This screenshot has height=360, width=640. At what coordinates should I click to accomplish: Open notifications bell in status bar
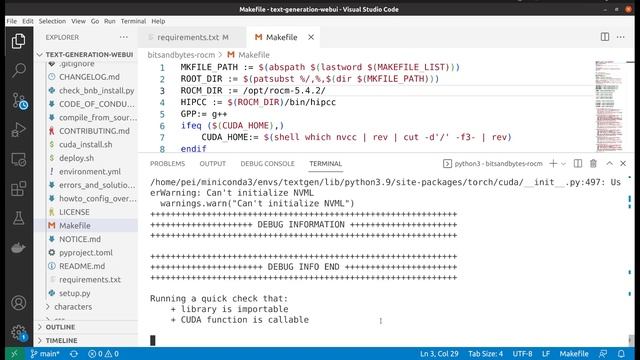(x=621, y=353)
